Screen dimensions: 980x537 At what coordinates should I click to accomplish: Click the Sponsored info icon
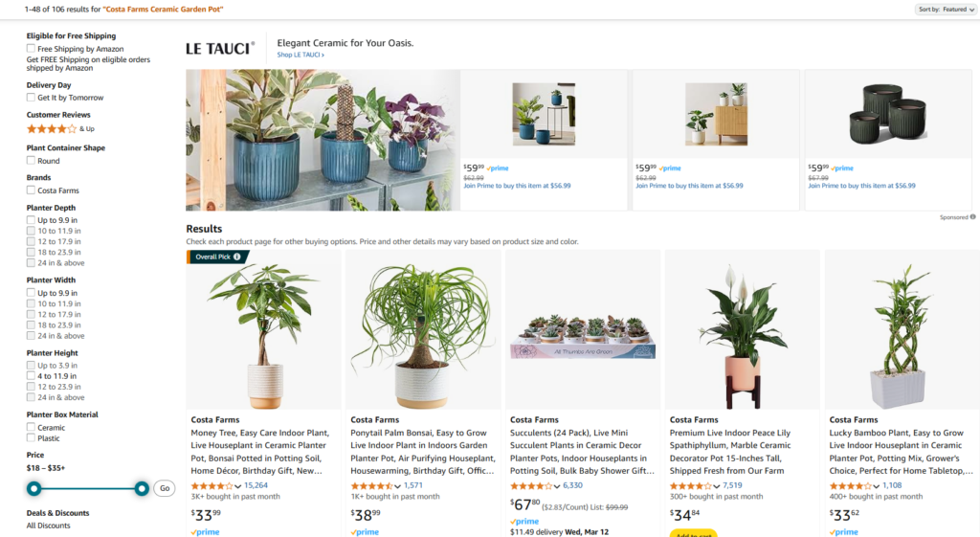972,217
